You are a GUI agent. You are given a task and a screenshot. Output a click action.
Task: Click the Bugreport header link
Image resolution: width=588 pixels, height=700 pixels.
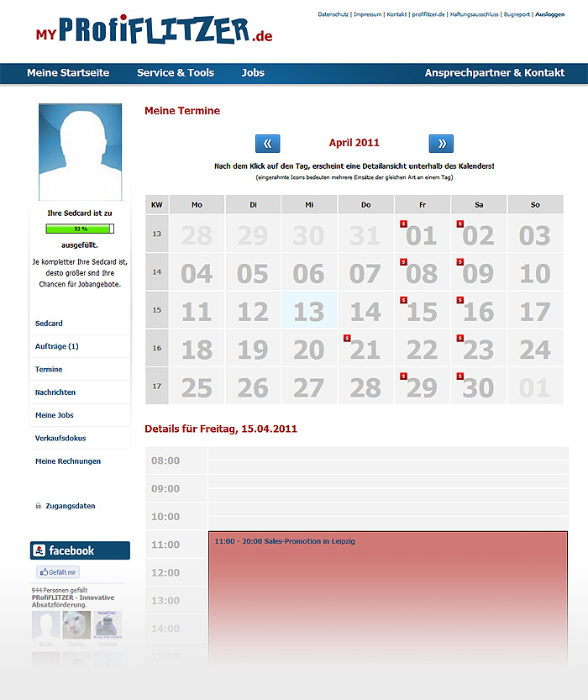click(x=517, y=14)
